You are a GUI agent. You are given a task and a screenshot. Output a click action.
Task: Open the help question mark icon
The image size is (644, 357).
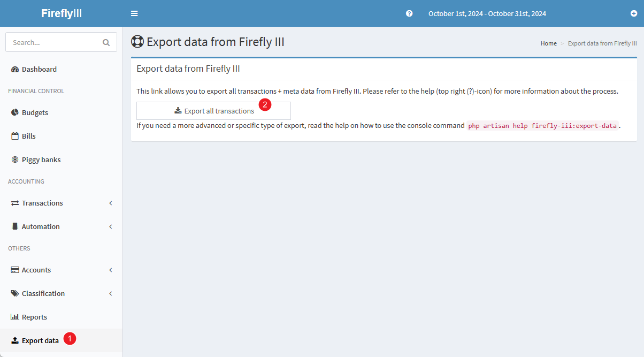[409, 13]
